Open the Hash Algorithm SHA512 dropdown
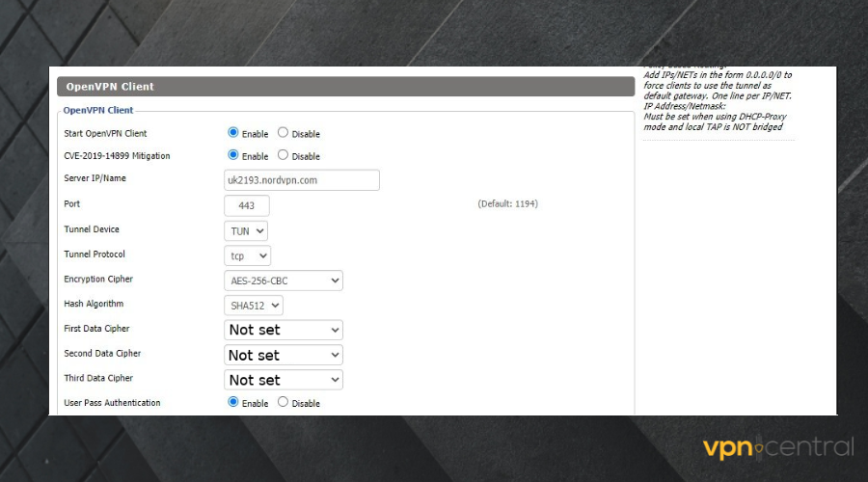 pyautogui.click(x=253, y=305)
